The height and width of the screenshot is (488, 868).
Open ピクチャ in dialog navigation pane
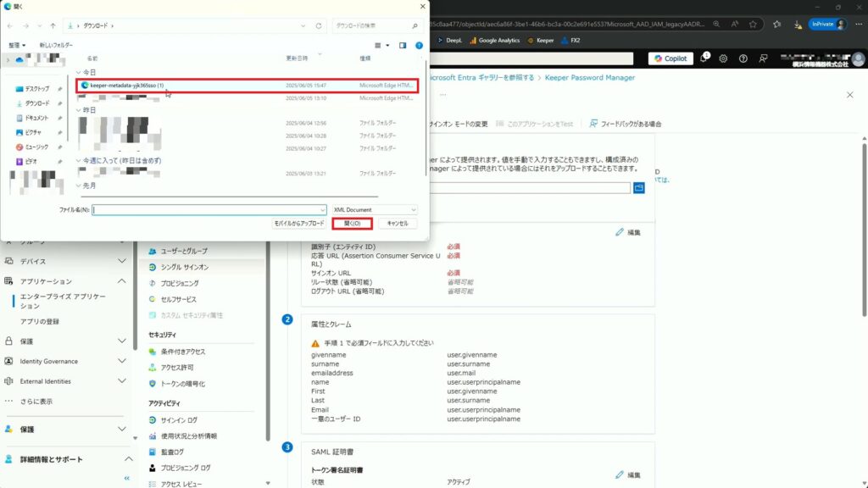tap(33, 132)
